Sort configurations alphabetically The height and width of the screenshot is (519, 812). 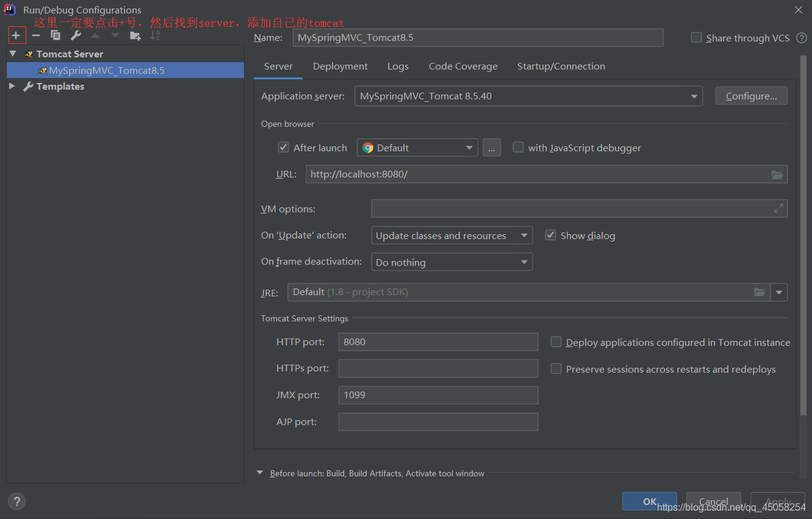(x=155, y=35)
